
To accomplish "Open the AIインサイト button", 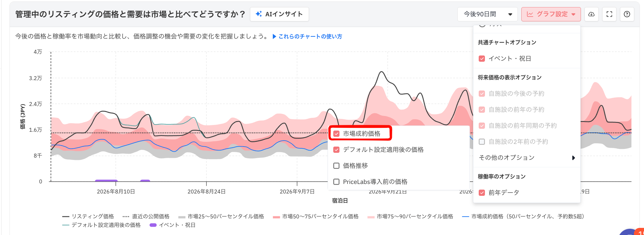I will tap(279, 14).
